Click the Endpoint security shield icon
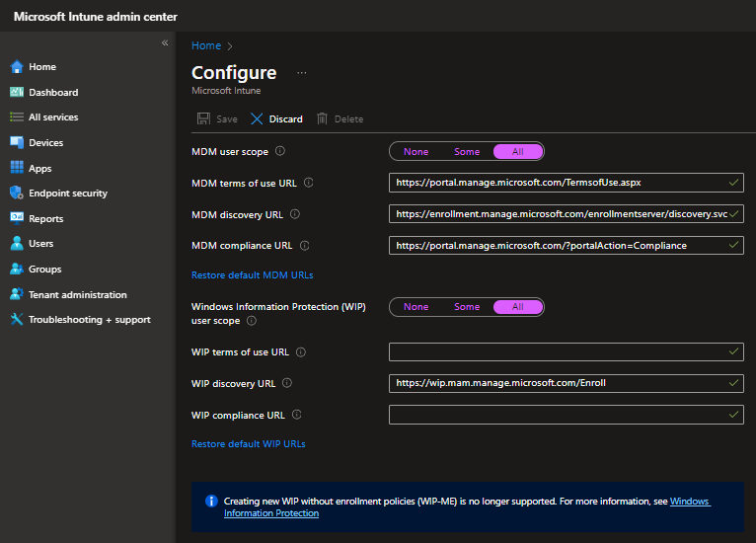Image resolution: width=756 pixels, height=543 pixels. click(17, 193)
